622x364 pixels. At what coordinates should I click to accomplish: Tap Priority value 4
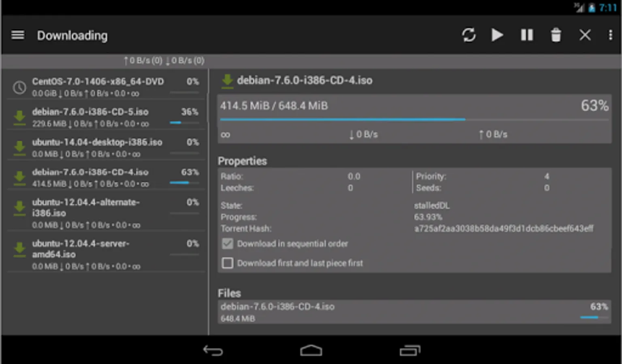pos(547,176)
